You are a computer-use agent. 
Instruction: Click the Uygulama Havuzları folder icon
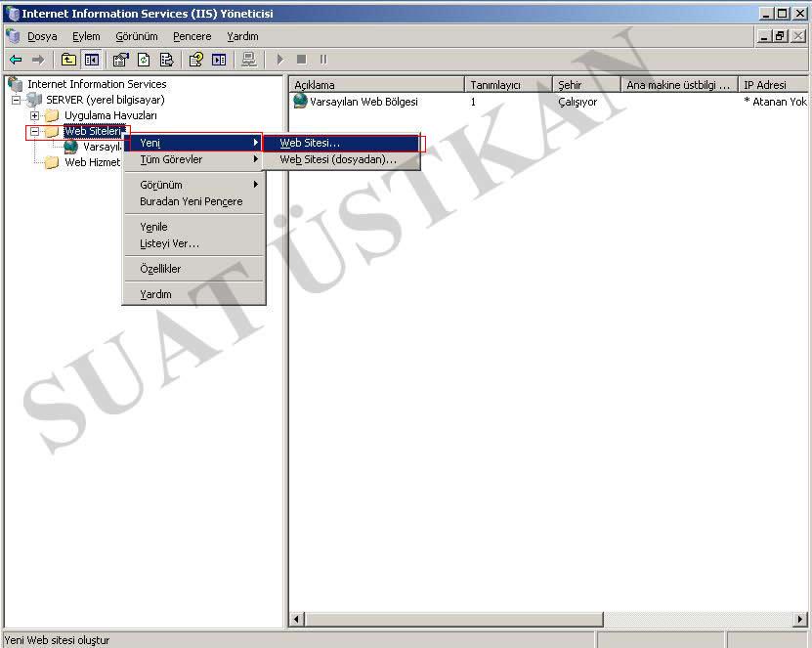(x=52, y=115)
